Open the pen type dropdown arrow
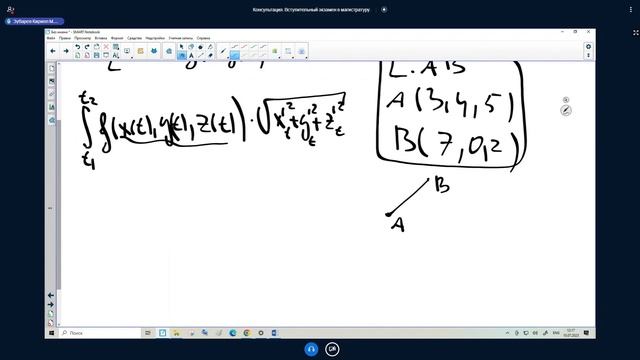The width and height of the screenshot is (640, 360). click(228, 58)
